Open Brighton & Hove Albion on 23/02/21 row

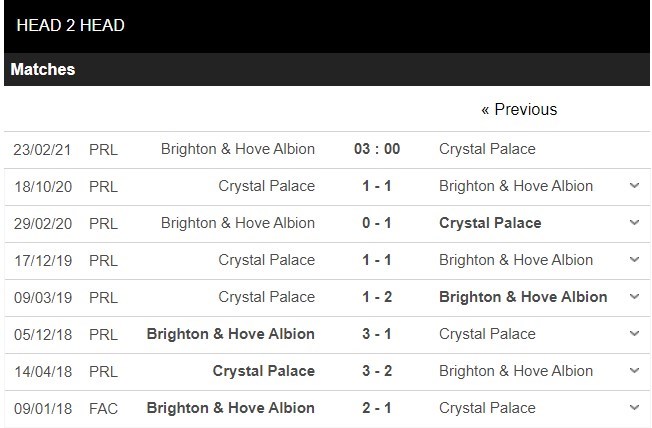pos(238,149)
